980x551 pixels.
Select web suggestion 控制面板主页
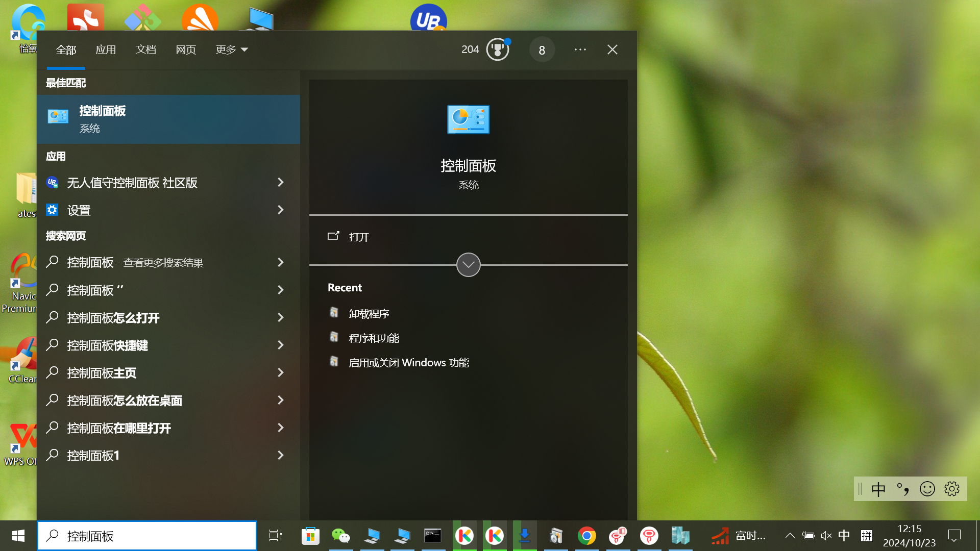(153, 372)
